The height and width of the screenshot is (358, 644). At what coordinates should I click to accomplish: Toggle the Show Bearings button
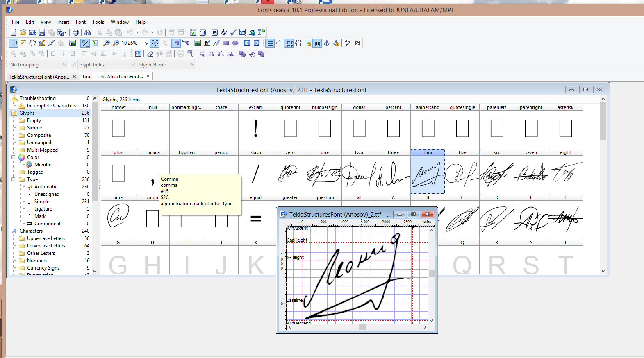coord(317,43)
